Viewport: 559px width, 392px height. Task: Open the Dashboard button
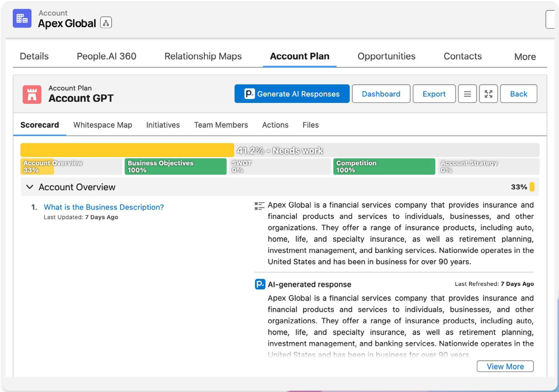(381, 94)
